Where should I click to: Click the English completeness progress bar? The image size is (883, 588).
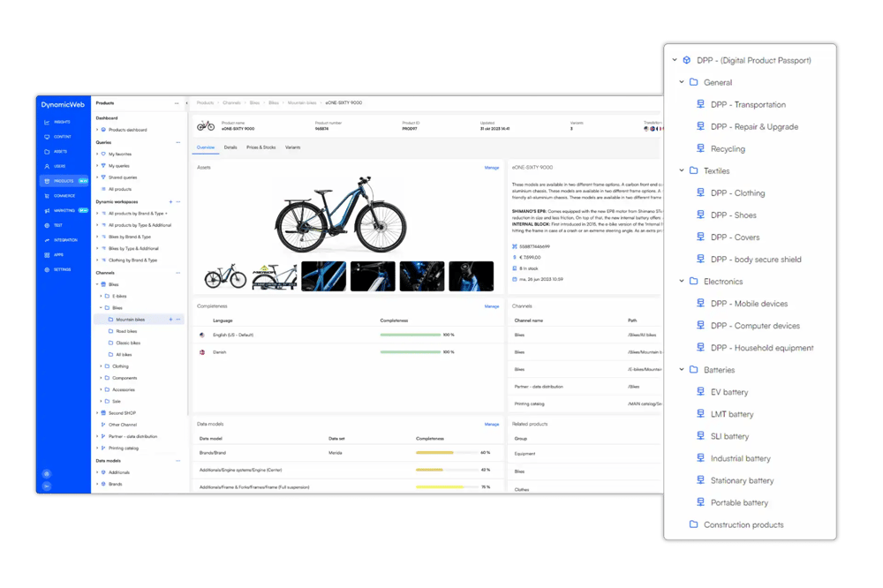[x=410, y=335]
